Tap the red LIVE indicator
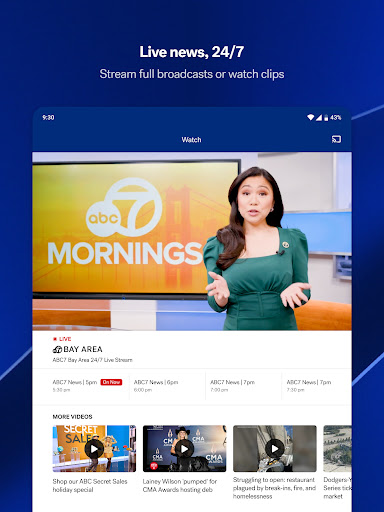Viewport: 384px width, 512px height. (x=62, y=339)
